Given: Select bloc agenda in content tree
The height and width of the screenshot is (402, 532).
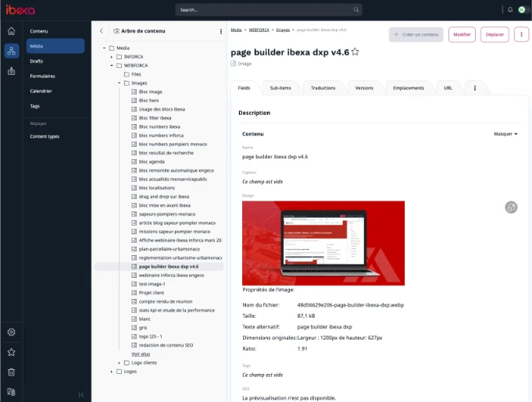Looking at the screenshot, I should click(x=152, y=162).
